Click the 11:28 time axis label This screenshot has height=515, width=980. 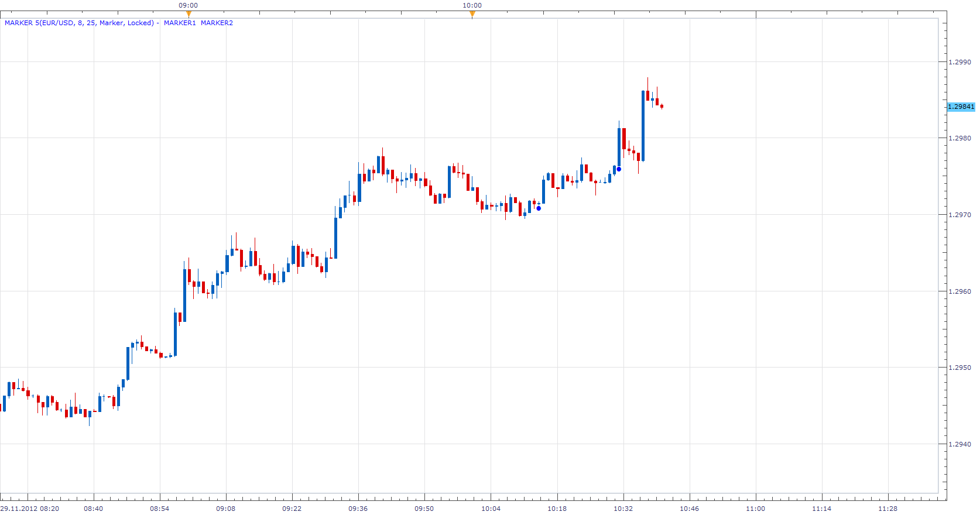tap(888, 509)
